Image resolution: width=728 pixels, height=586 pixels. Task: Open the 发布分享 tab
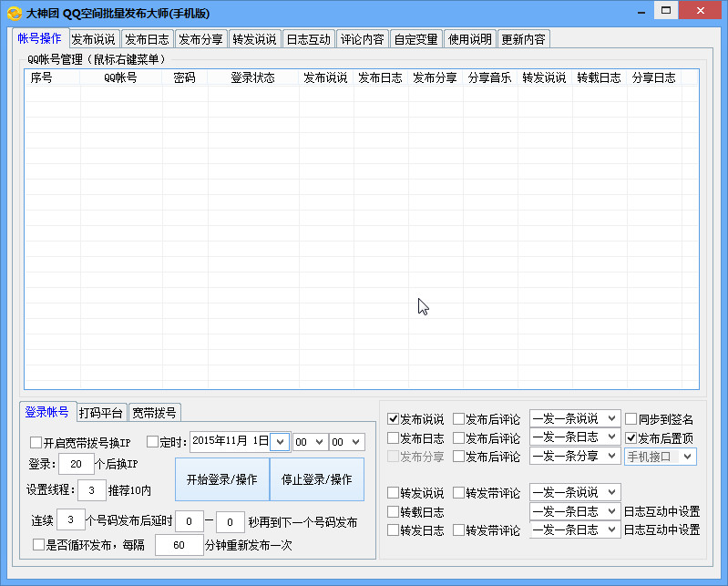[201, 39]
